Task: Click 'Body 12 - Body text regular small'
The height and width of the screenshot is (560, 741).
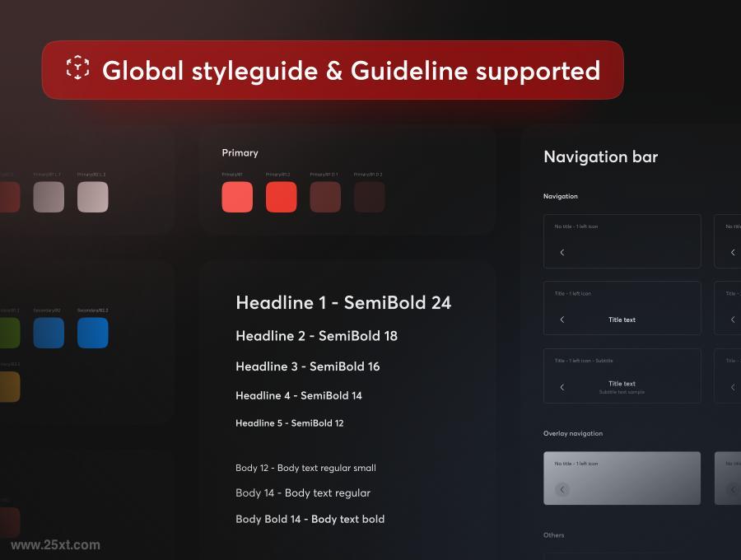Action: point(305,468)
